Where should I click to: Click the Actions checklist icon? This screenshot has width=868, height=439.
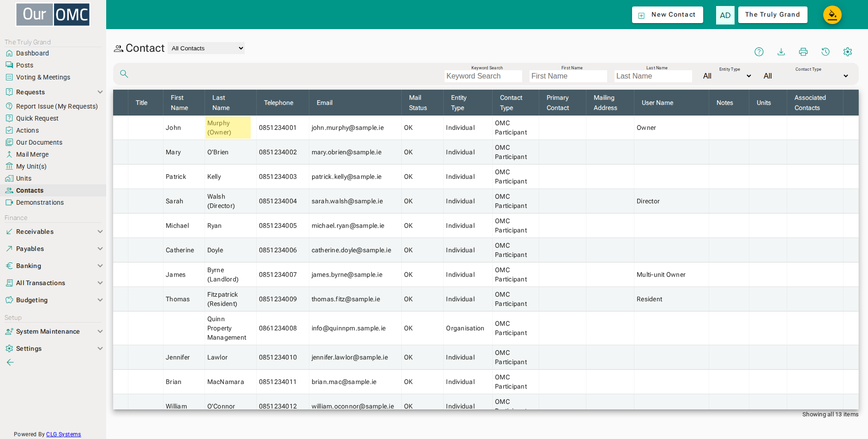[x=9, y=130]
